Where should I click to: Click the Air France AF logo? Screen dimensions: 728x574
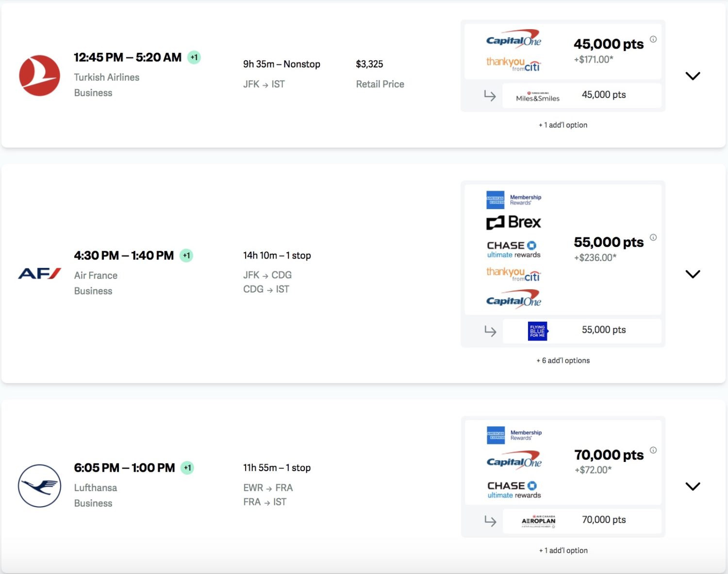click(39, 274)
